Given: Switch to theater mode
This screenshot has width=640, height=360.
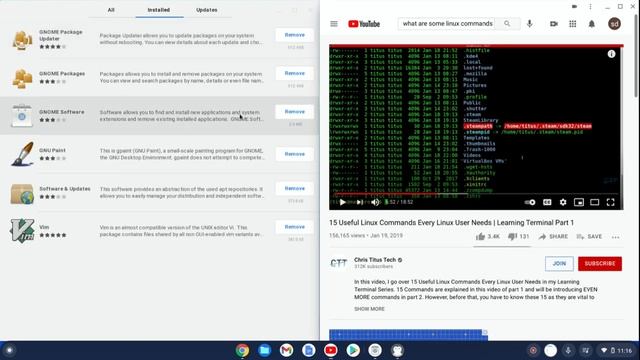Looking at the screenshot, I should (595, 202).
